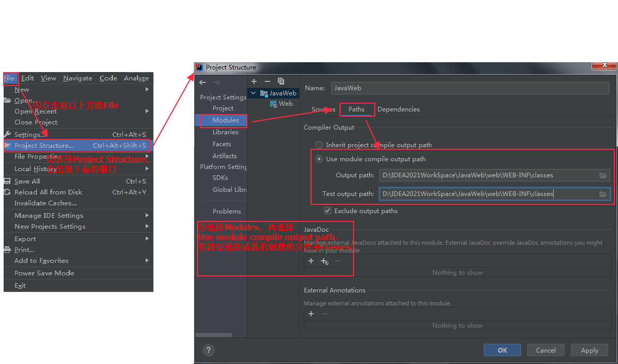
Task: Remove selected module with minus icon
Action: tap(267, 81)
